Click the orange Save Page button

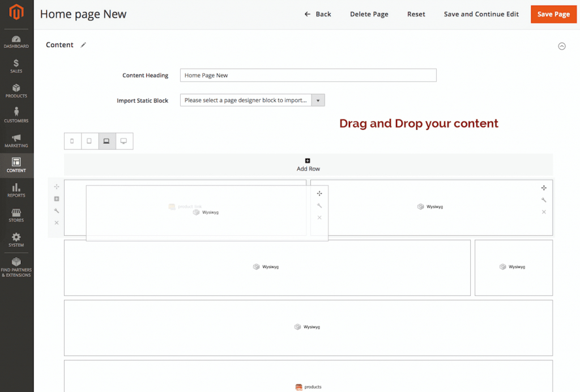553,14
